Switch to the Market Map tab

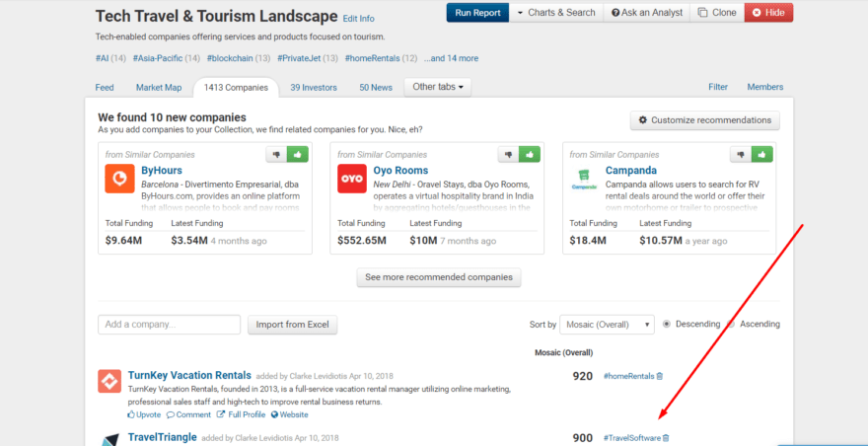click(x=159, y=88)
